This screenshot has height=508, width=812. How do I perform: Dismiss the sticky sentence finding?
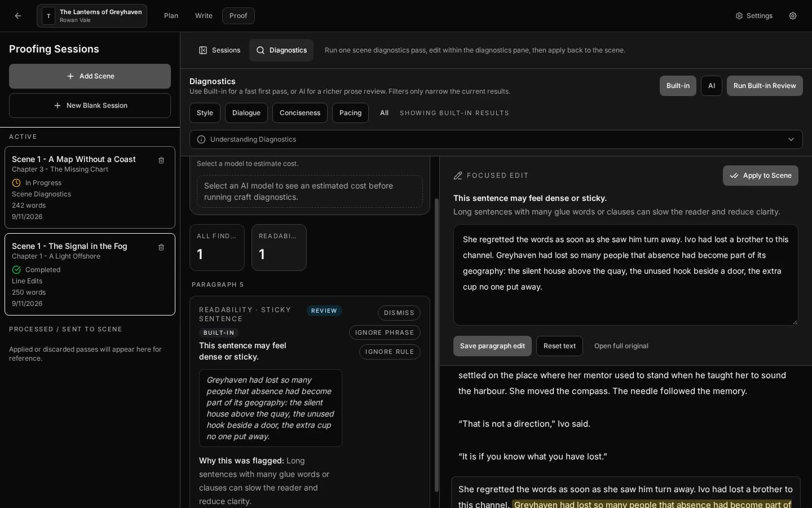(x=399, y=313)
